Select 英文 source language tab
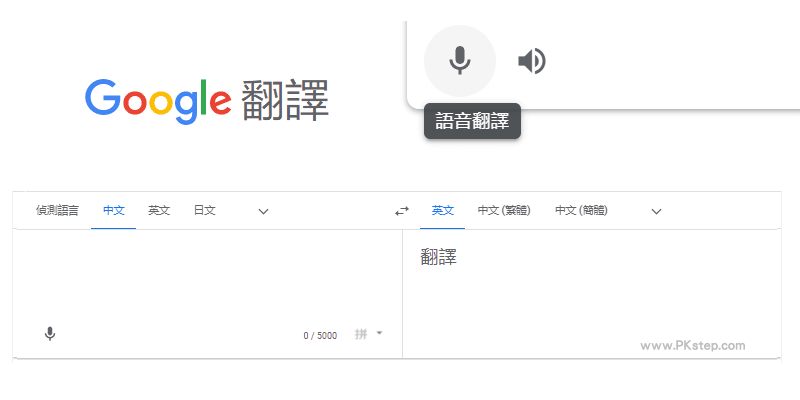Image resolution: width=800 pixels, height=400 pixels. point(159,211)
